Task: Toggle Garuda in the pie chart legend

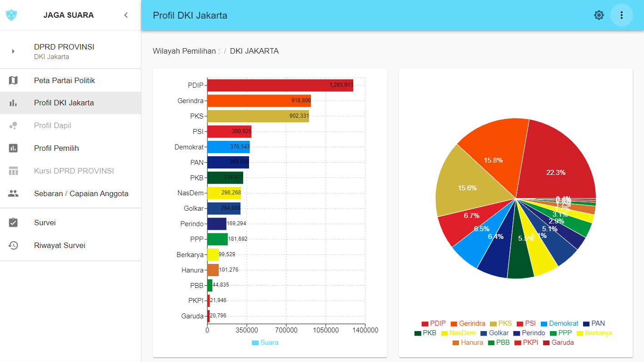Action: point(558,342)
